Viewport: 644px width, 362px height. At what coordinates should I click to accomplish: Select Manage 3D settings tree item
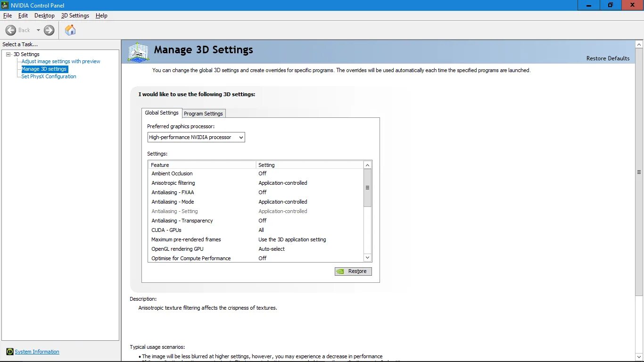pos(44,69)
